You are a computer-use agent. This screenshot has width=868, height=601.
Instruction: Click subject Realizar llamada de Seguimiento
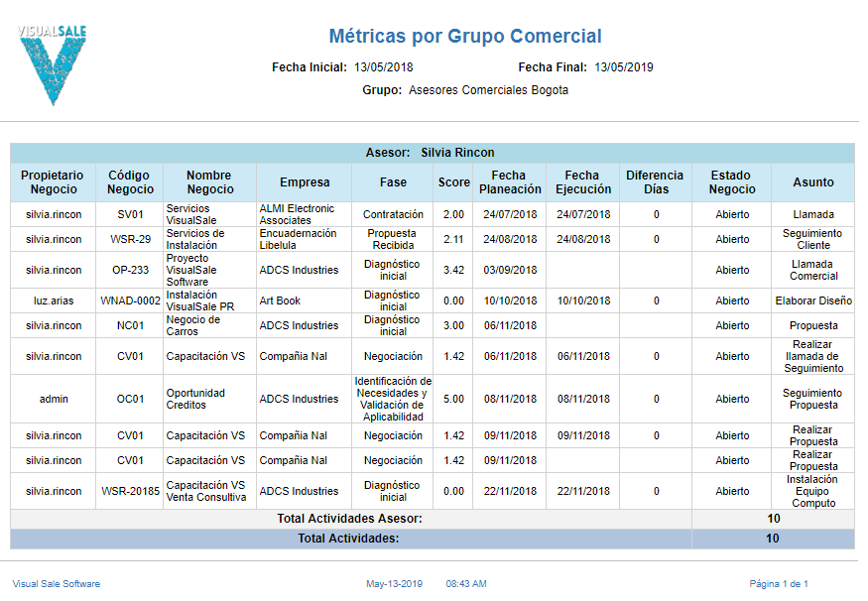click(813, 356)
